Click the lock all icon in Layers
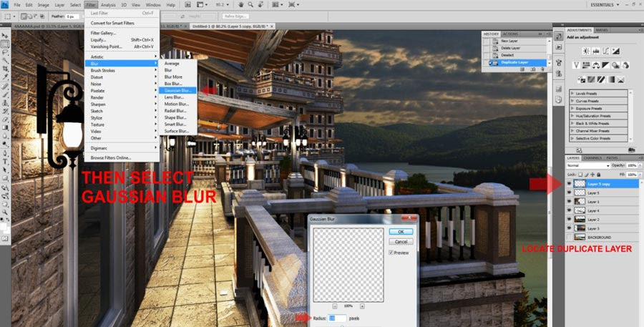Viewport: 644px width, 327px height. (x=598, y=175)
